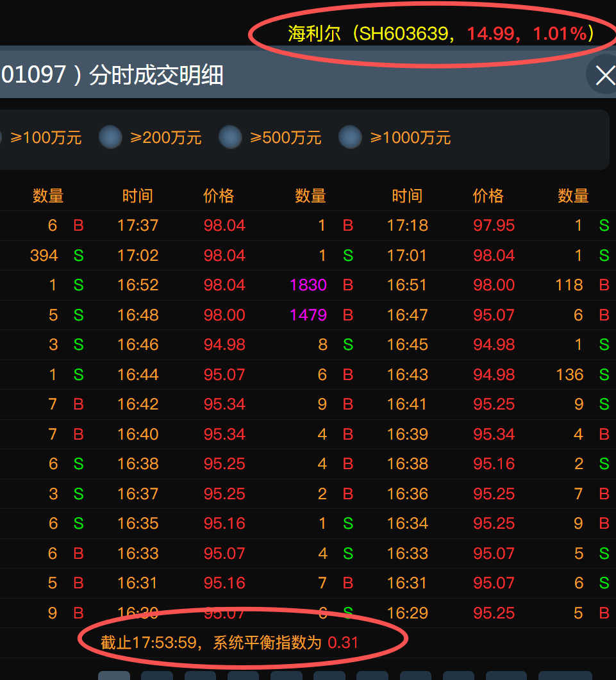Viewport: 616px width, 680px height.
Task: Click the time cell 16:37
Action: 138,493
